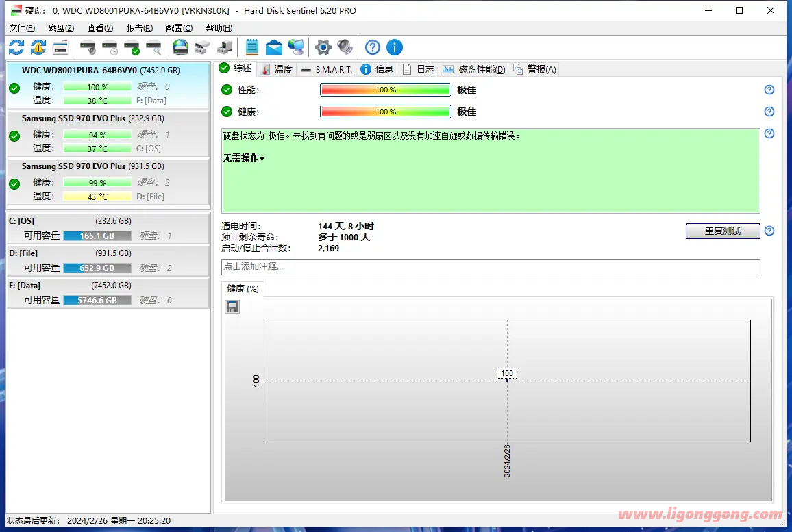Open the 报告(R) menu

139,28
